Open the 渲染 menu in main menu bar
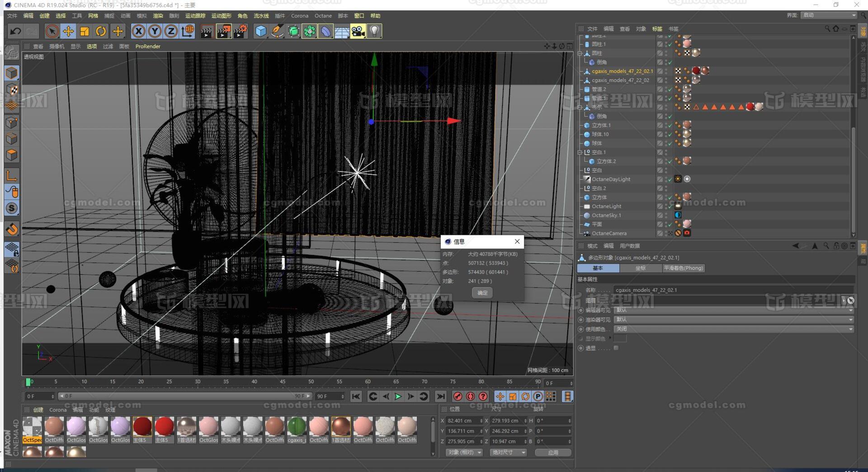868x472 pixels. [x=158, y=16]
